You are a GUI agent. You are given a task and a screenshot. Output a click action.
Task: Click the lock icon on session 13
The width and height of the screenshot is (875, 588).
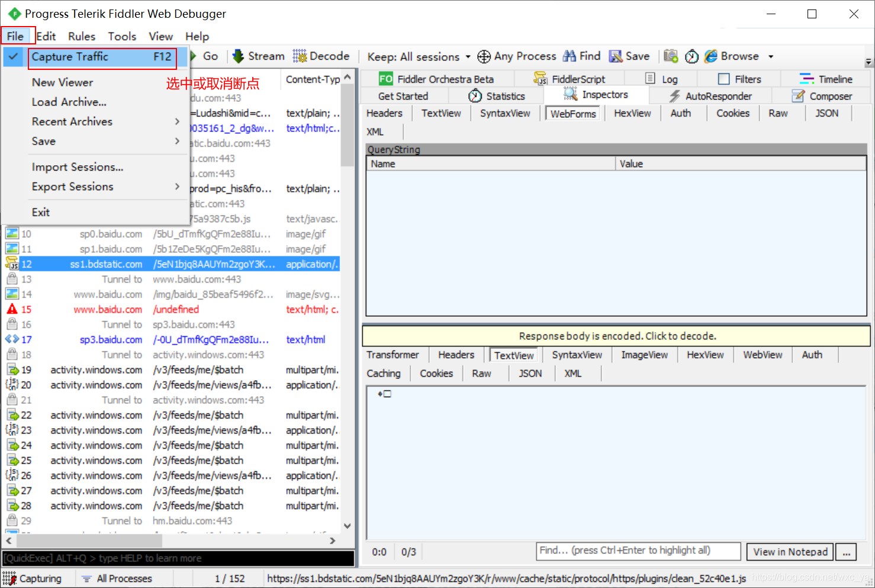click(12, 279)
